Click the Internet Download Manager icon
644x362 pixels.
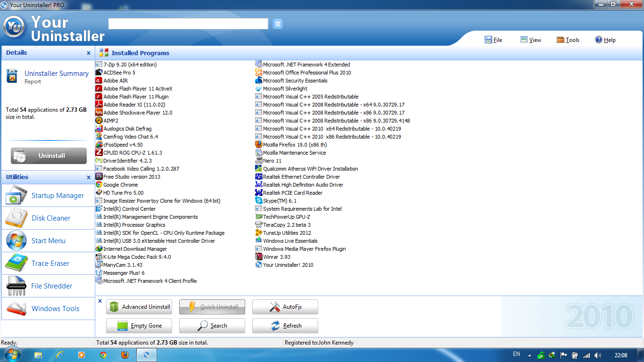pyautogui.click(x=99, y=249)
